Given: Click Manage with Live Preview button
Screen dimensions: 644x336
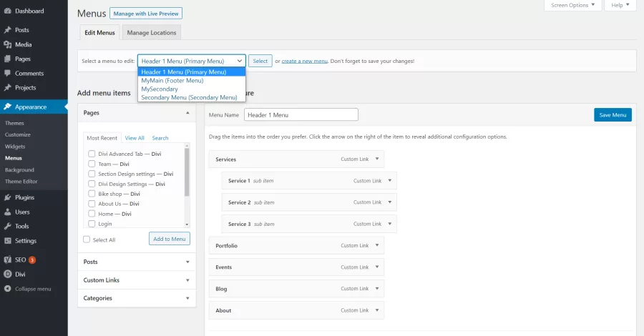Looking at the screenshot, I should pos(146,14).
